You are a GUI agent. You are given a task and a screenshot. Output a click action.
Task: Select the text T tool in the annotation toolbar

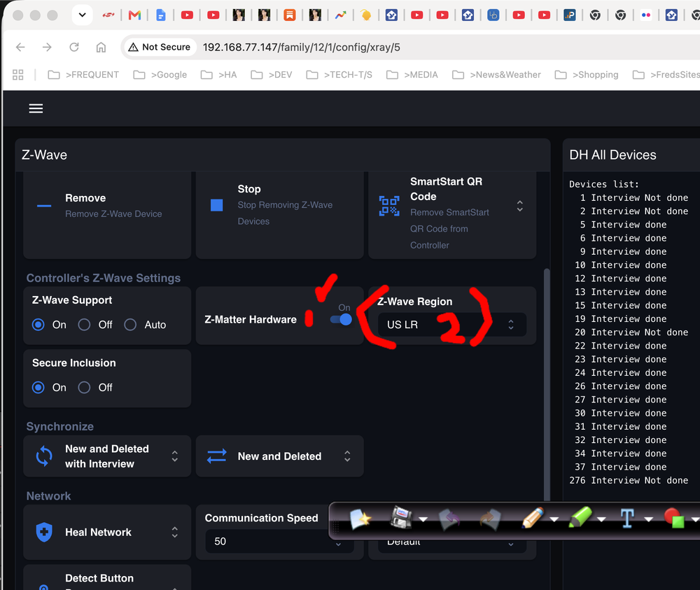click(627, 519)
